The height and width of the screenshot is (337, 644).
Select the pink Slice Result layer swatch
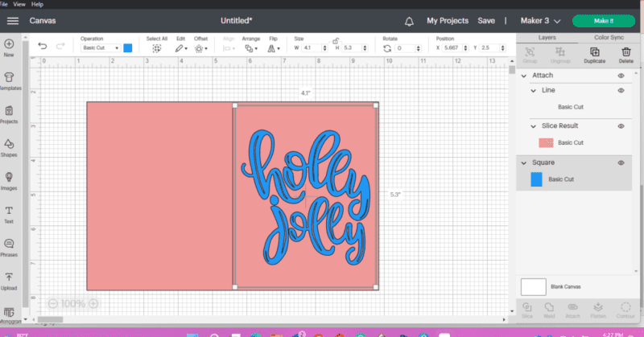(x=546, y=143)
